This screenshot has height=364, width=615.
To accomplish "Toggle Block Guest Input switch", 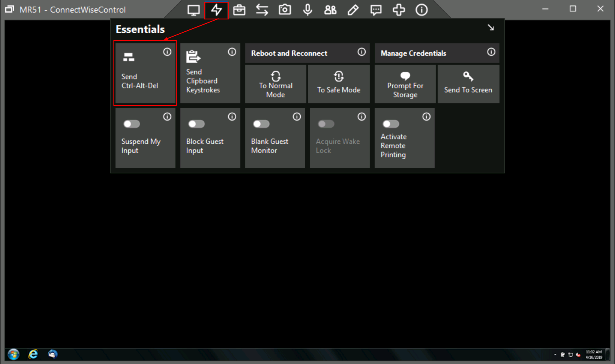I will pyautogui.click(x=196, y=124).
